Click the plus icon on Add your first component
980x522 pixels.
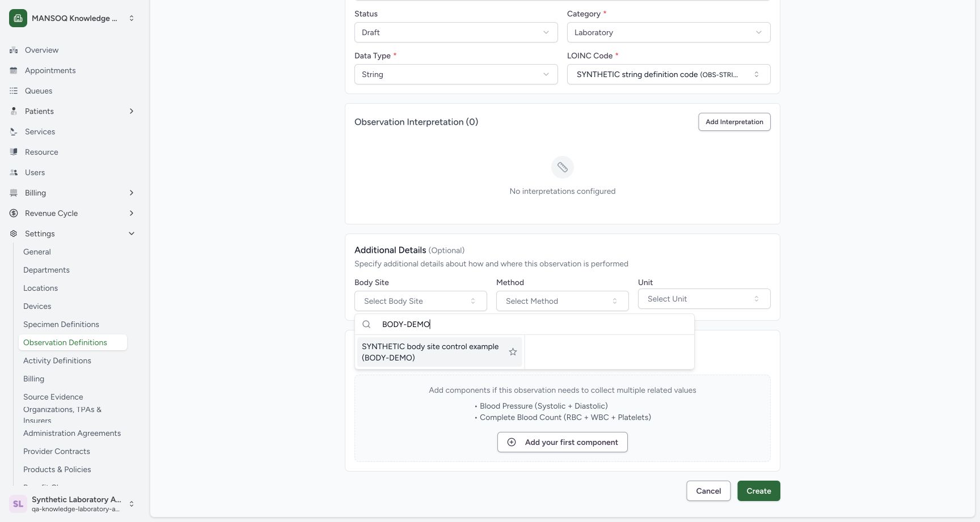point(512,442)
